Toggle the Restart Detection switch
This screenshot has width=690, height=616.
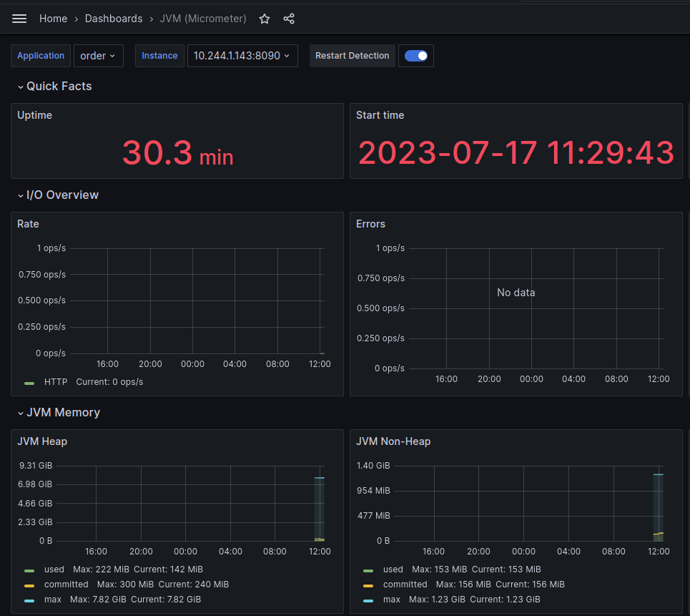click(416, 56)
